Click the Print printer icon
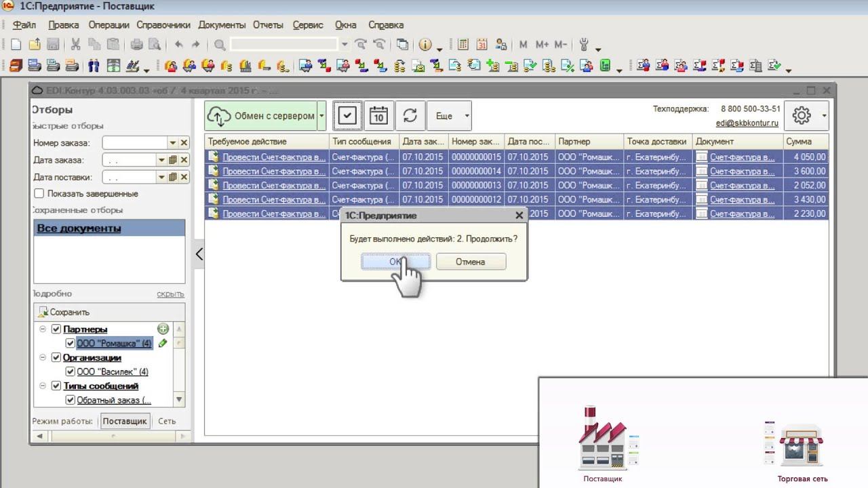868x488 pixels. tap(136, 45)
